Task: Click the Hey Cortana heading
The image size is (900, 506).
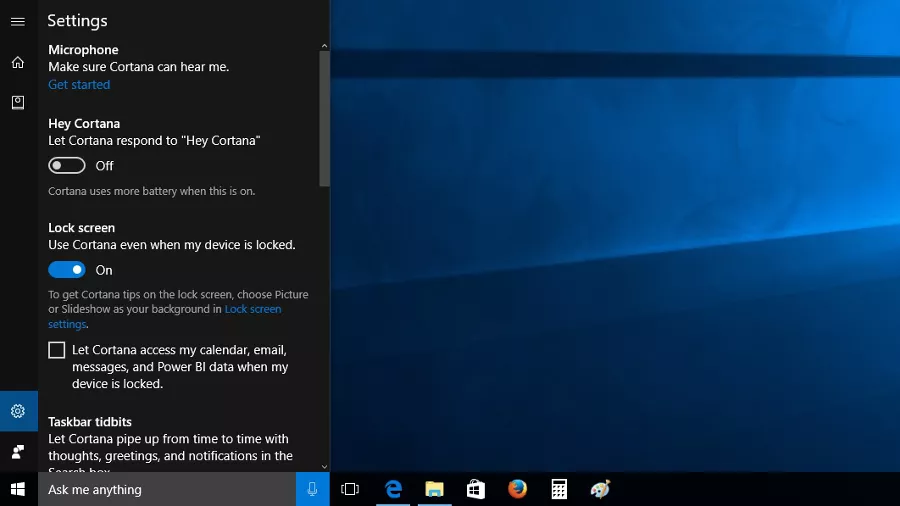Action: click(84, 123)
